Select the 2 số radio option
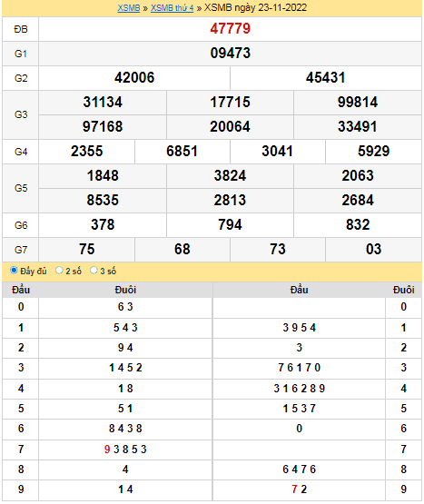This screenshot has width=424, height=504. click(59, 271)
